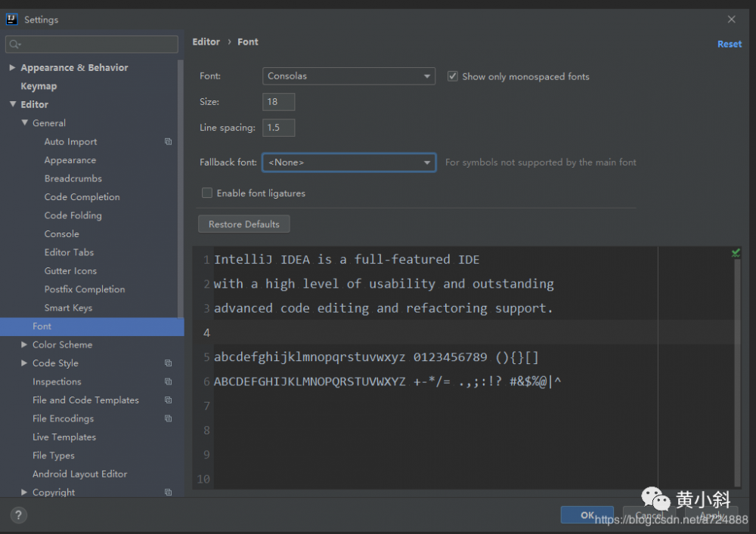The width and height of the screenshot is (756, 534).
Task: Click the green checkmark in preview corner
Action: [x=736, y=253]
